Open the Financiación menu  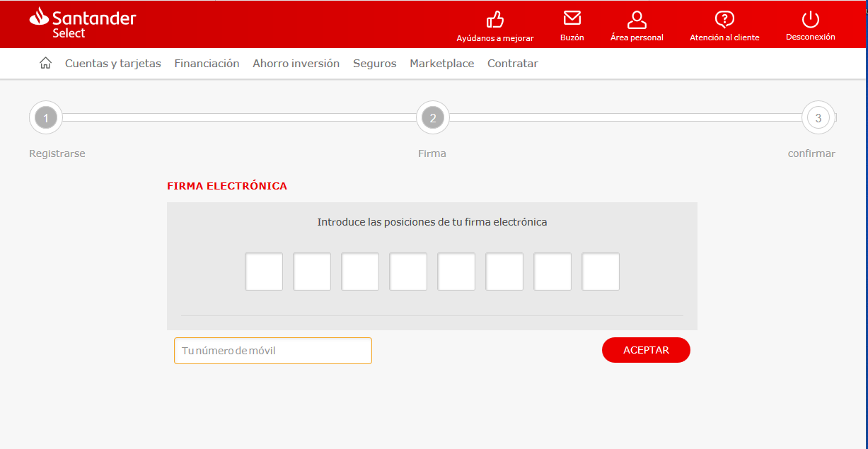click(207, 63)
